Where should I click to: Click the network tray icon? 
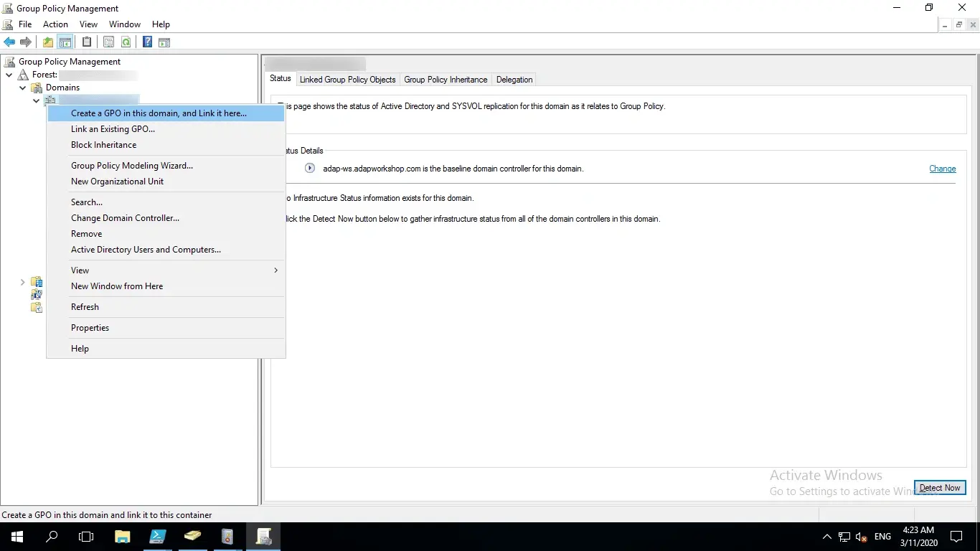[x=844, y=537]
